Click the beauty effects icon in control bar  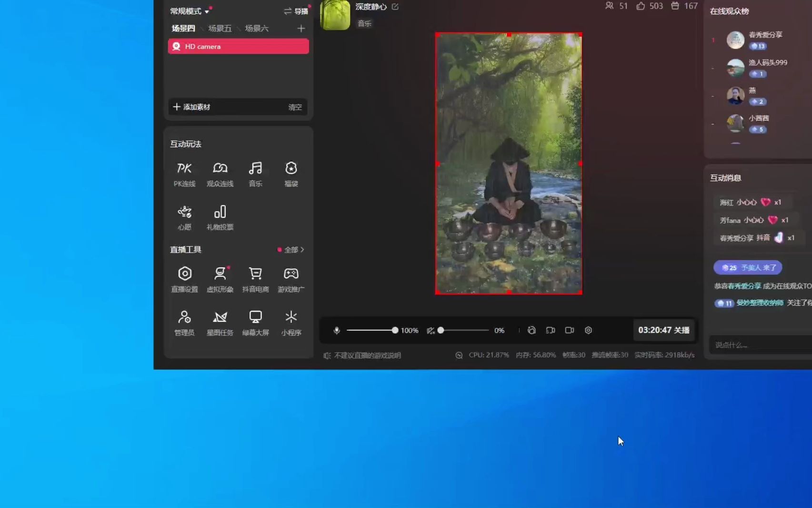click(531, 330)
